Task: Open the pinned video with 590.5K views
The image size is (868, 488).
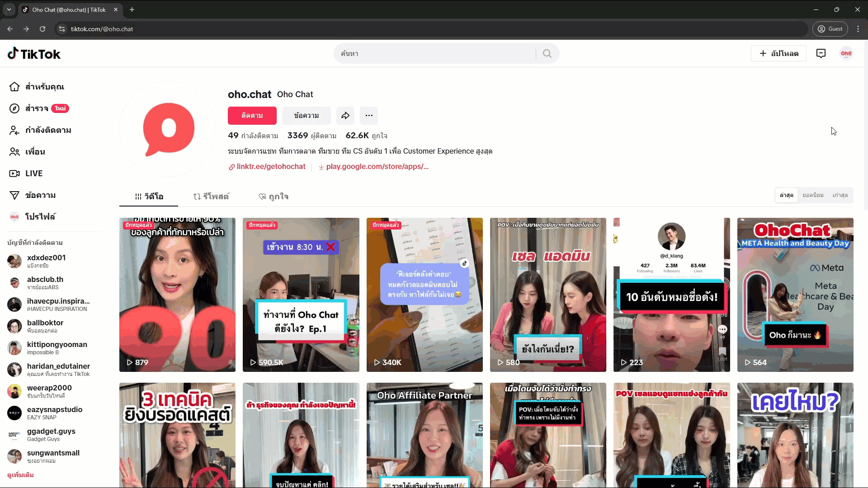Action: (301, 295)
